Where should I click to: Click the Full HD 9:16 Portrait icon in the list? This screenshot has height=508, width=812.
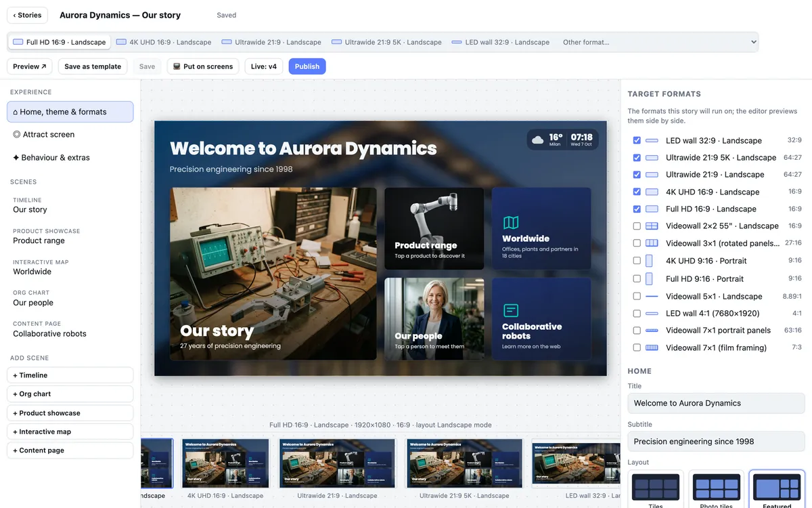click(x=649, y=278)
